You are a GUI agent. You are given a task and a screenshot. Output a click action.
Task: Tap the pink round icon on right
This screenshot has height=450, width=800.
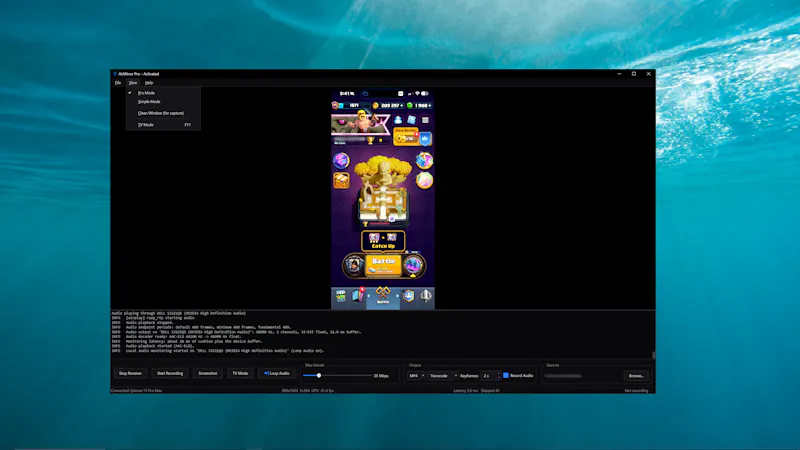(x=424, y=180)
